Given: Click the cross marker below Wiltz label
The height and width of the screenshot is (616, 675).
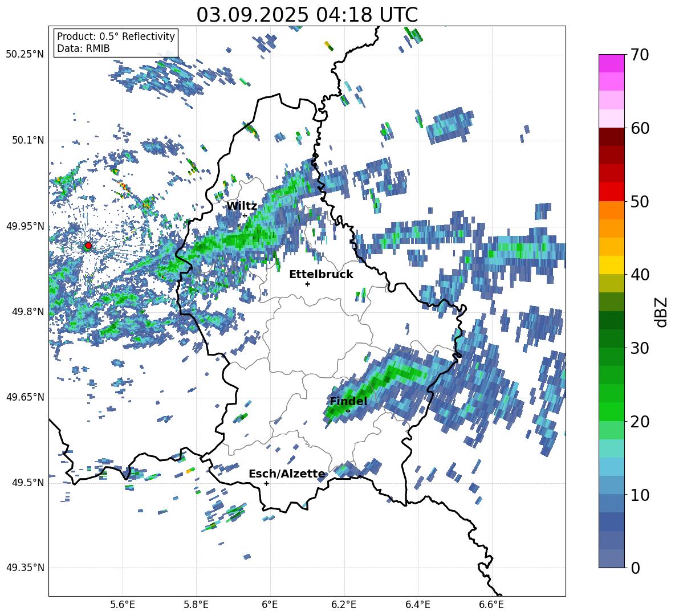Looking at the screenshot, I should (x=245, y=215).
